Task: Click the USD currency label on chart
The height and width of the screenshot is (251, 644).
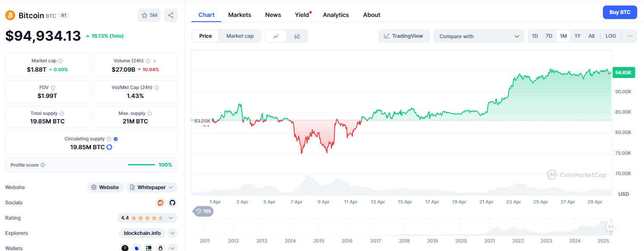Action: (x=624, y=194)
